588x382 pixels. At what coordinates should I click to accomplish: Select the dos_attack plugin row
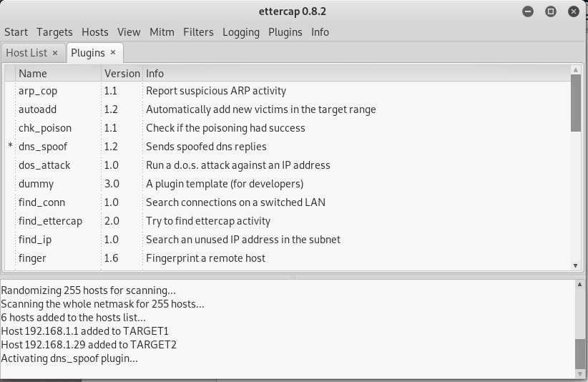pyautogui.click(x=44, y=165)
